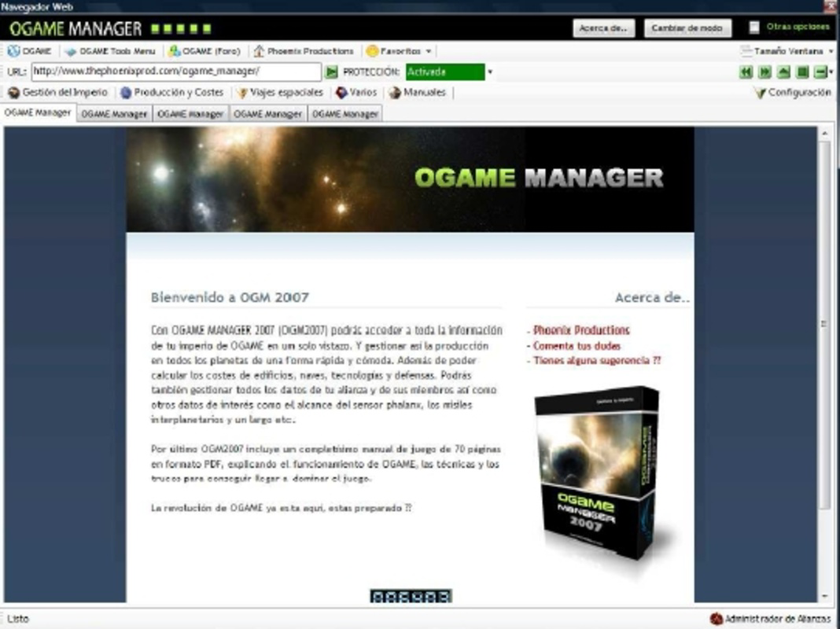
Task: Open the Varios menu
Action: pos(356,93)
